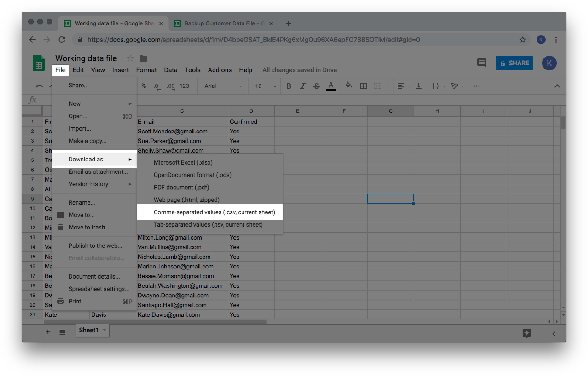This screenshot has width=588, height=376.
Task: Click the Google Sheets home icon
Action: point(39,63)
